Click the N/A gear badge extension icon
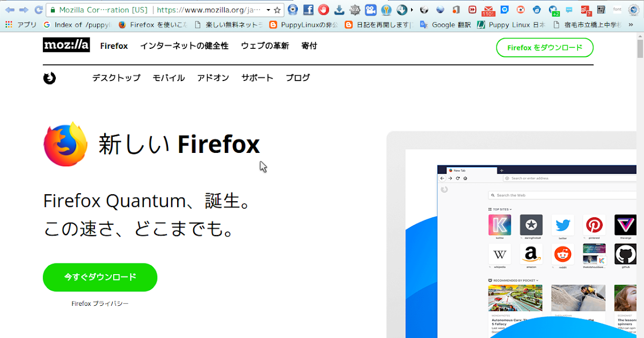644x338 pixels. (355, 10)
